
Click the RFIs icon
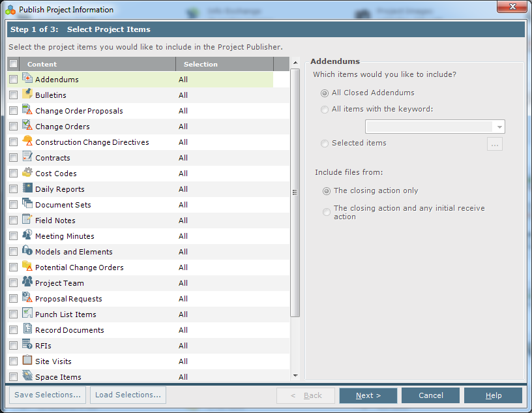coord(27,344)
